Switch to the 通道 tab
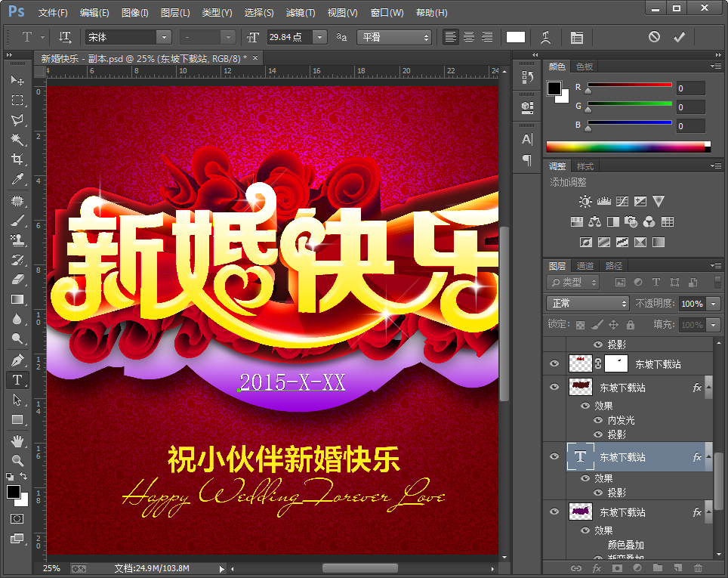This screenshot has width=728, height=578. click(x=585, y=266)
